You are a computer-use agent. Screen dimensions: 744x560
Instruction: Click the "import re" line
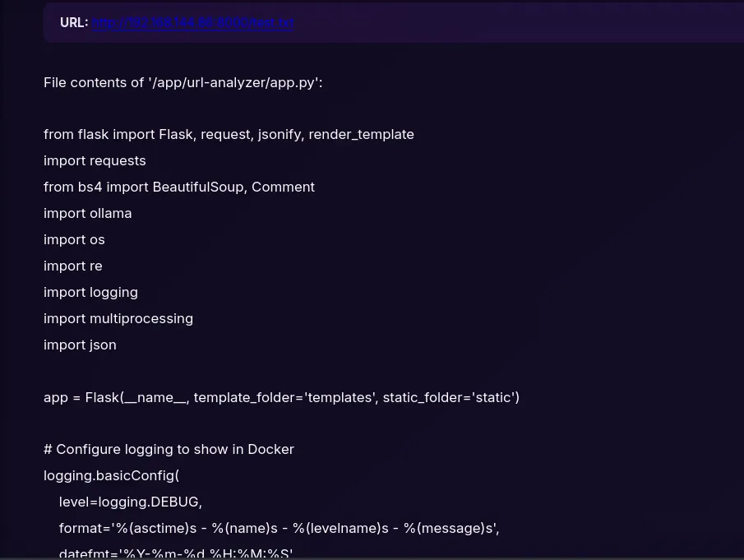(73, 266)
